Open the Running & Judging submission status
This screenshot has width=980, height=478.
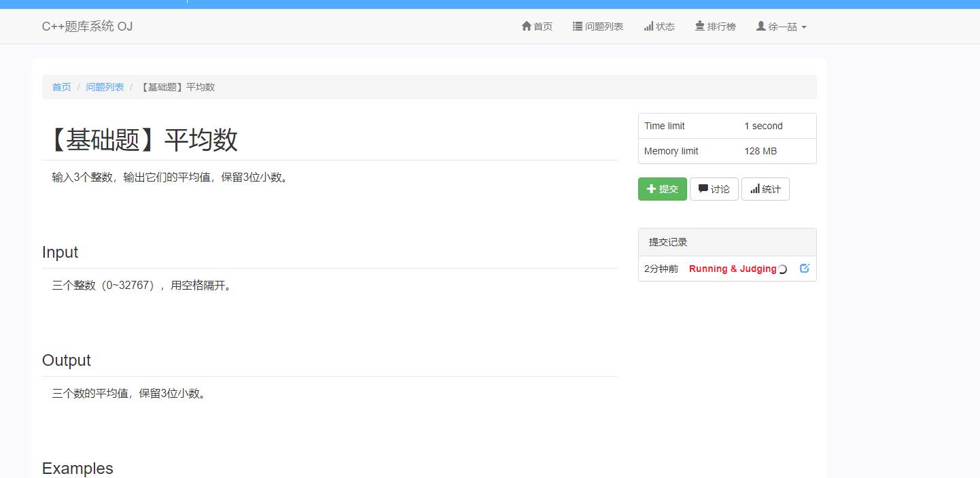(x=732, y=269)
